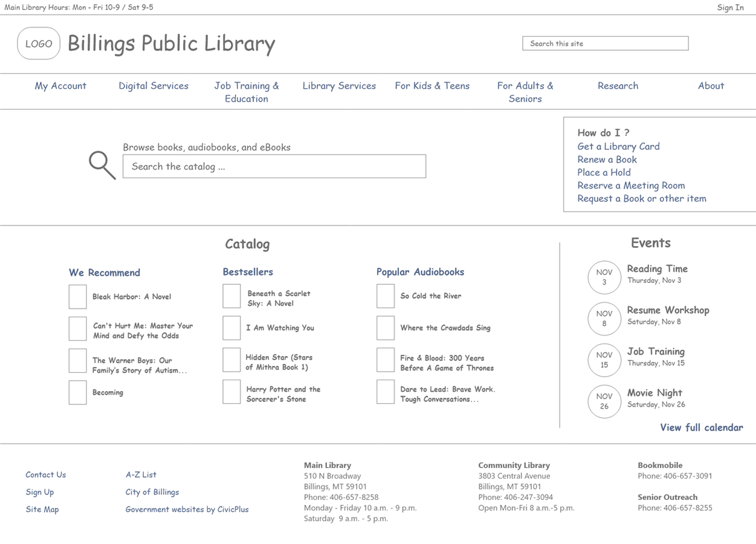Click the Sign In link
The height and width of the screenshot is (544, 756).
tap(730, 7)
